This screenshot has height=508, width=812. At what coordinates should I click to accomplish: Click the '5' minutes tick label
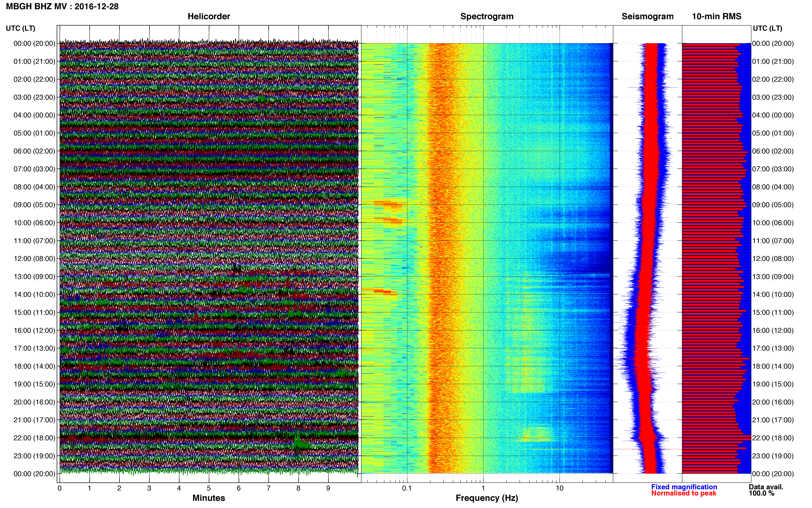209,488
